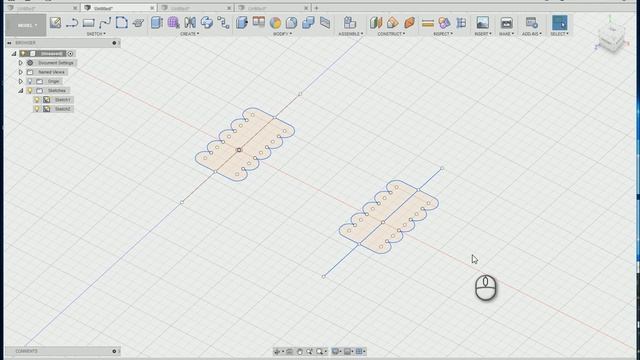This screenshot has width=640, height=360.
Task: Click the ViewCube in top-right corner
Action: coord(611,38)
